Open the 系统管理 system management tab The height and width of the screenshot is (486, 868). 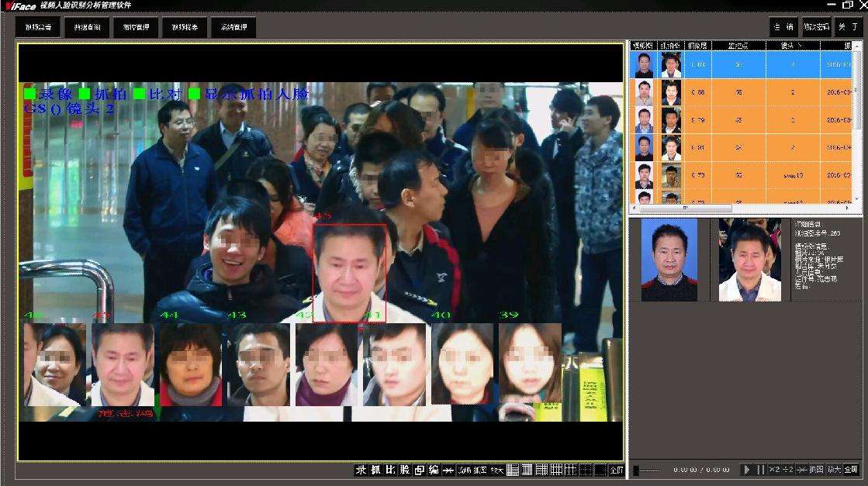pos(233,27)
